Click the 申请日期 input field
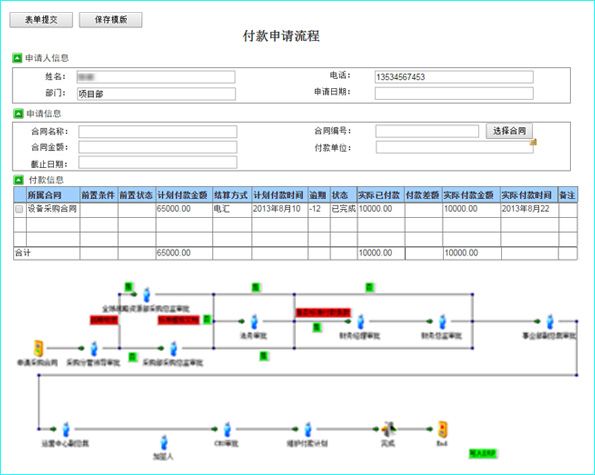Screen dimensions: 595x475 tap(454, 93)
